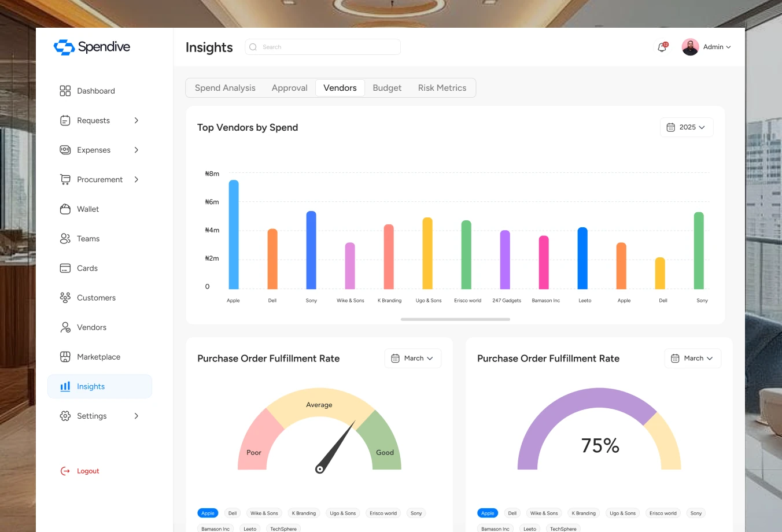Expand the Expenses submenu chevron

click(x=137, y=150)
